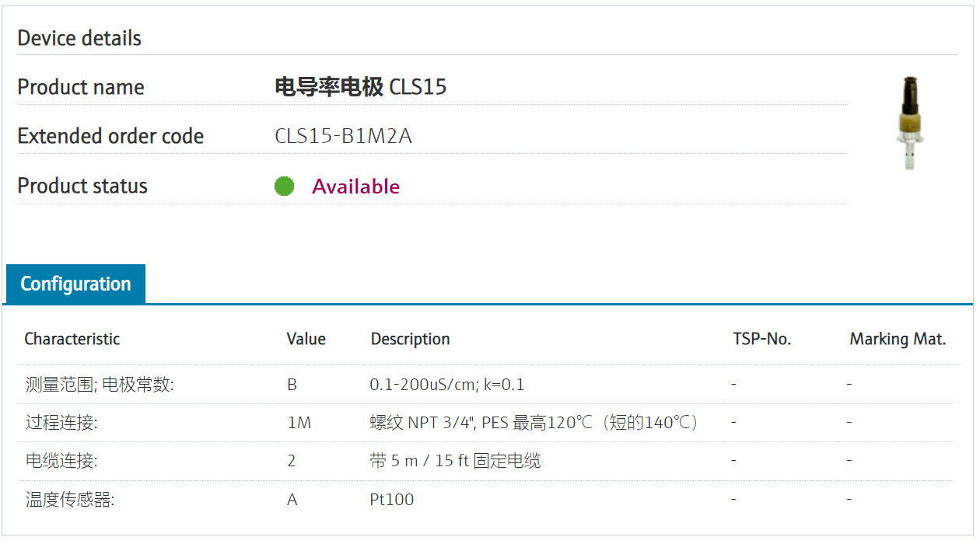
Task: Click the Description column header
Action: point(410,339)
